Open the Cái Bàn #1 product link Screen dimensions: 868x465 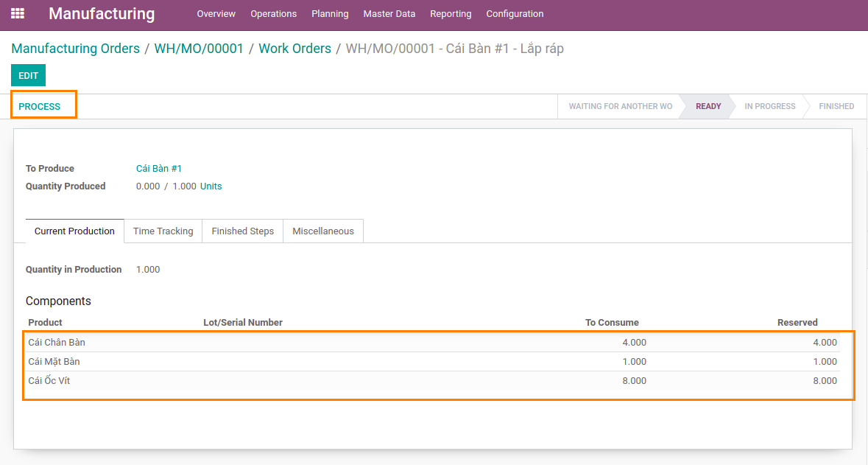tap(159, 169)
